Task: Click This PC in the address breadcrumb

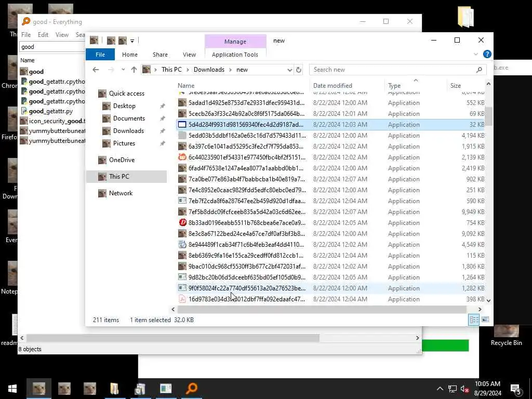Action: pos(171,70)
